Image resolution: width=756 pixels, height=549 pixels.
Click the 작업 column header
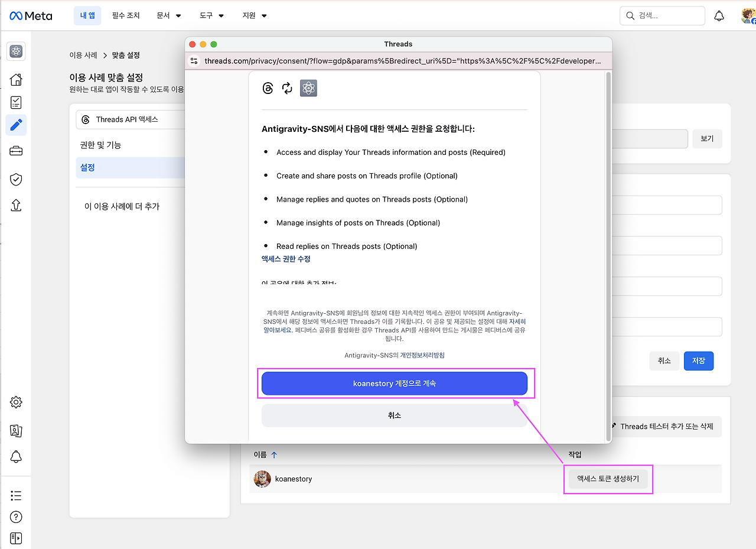click(575, 455)
